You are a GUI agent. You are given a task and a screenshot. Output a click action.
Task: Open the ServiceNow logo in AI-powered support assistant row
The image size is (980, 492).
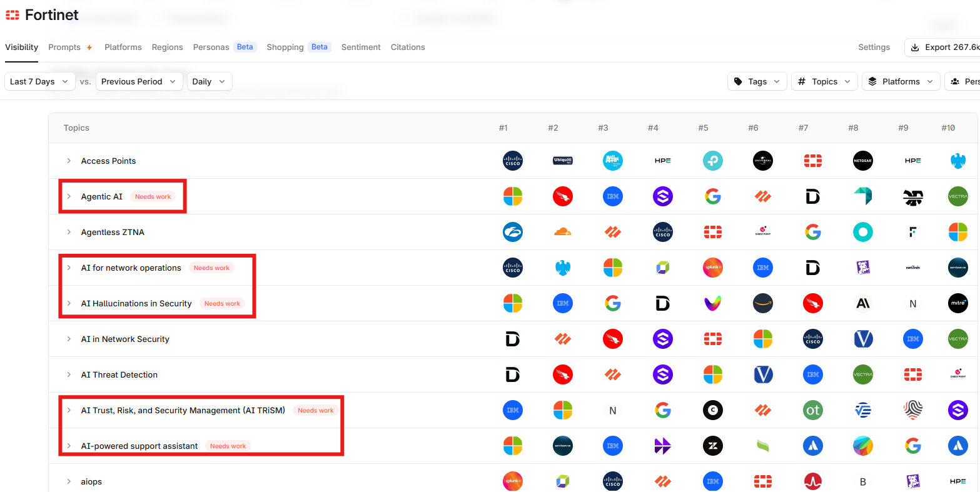563,446
